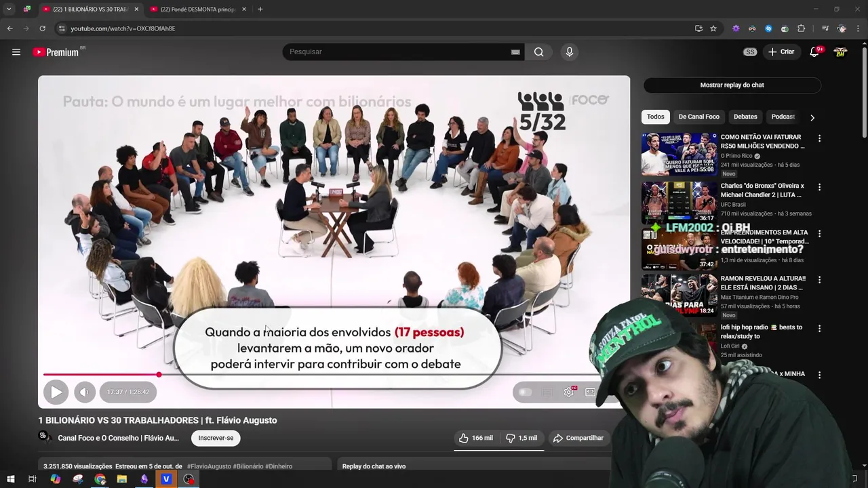The height and width of the screenshot is (488, 868).
Task: Open Task View on the taskbar
Action: tap(32, 479)
